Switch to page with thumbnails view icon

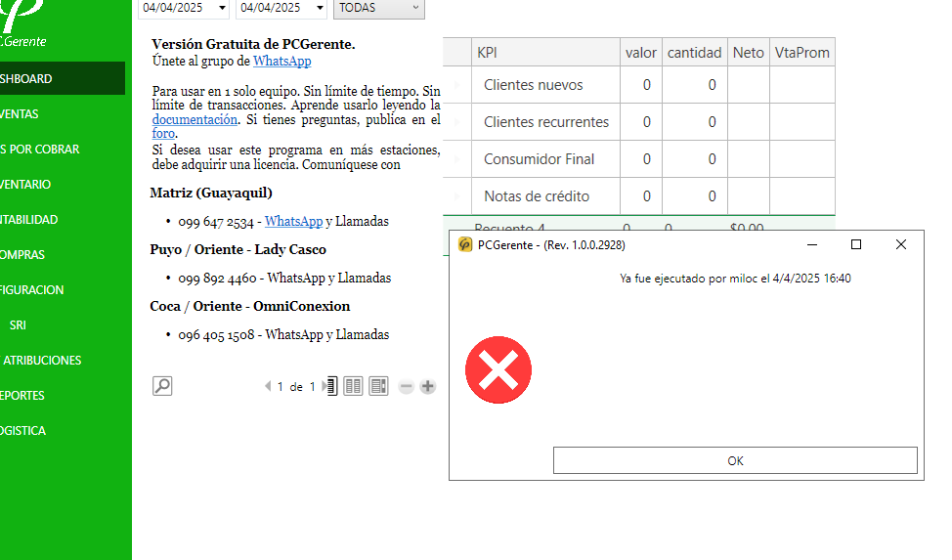tap(379, 386)
